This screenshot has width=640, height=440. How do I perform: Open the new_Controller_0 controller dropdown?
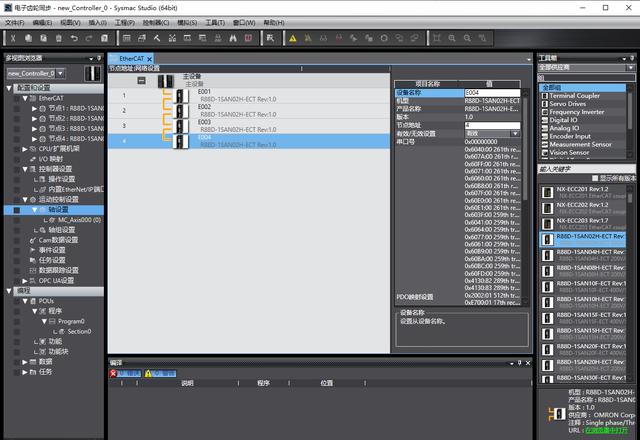(60, 73)
